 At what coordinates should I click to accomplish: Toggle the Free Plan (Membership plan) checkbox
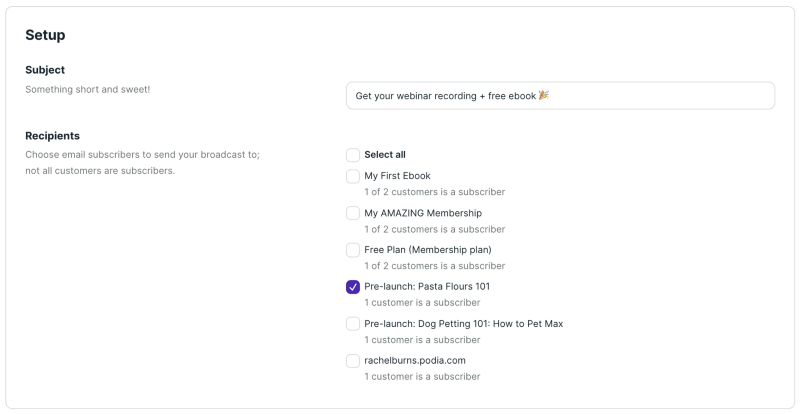pyautogui.click(x=353, y=250)
